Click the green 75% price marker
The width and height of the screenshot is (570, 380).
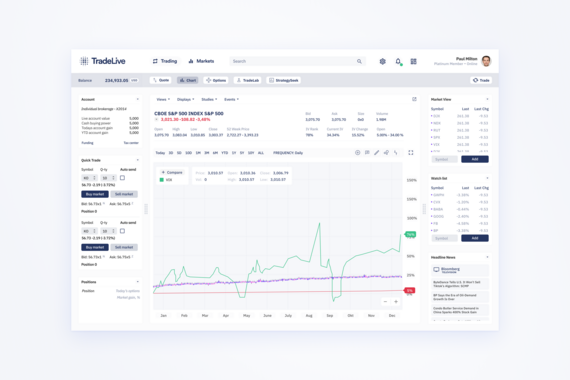pyautogui.click(x=410, y=235)
